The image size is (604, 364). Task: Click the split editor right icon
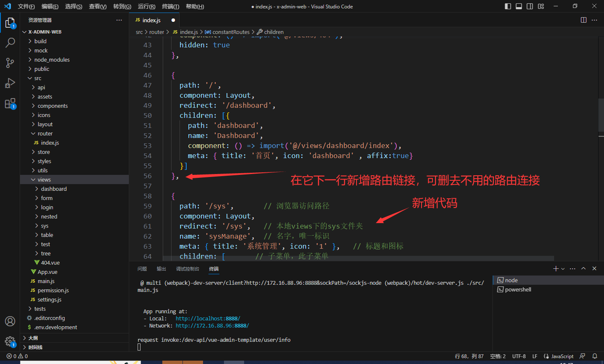coord(583,20)
